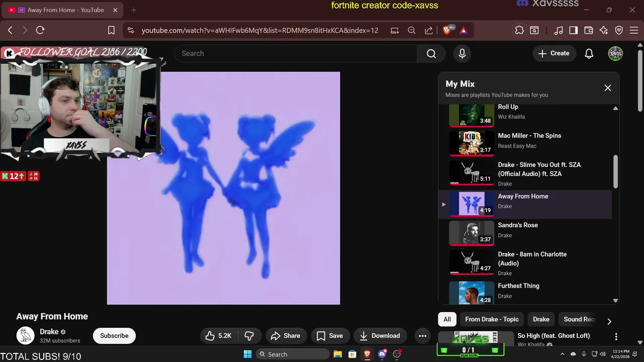The image size is (644, 362).
Task: Open Brave Rewards triangle icon
Action: pyautogui.click(x=463, y=30)
